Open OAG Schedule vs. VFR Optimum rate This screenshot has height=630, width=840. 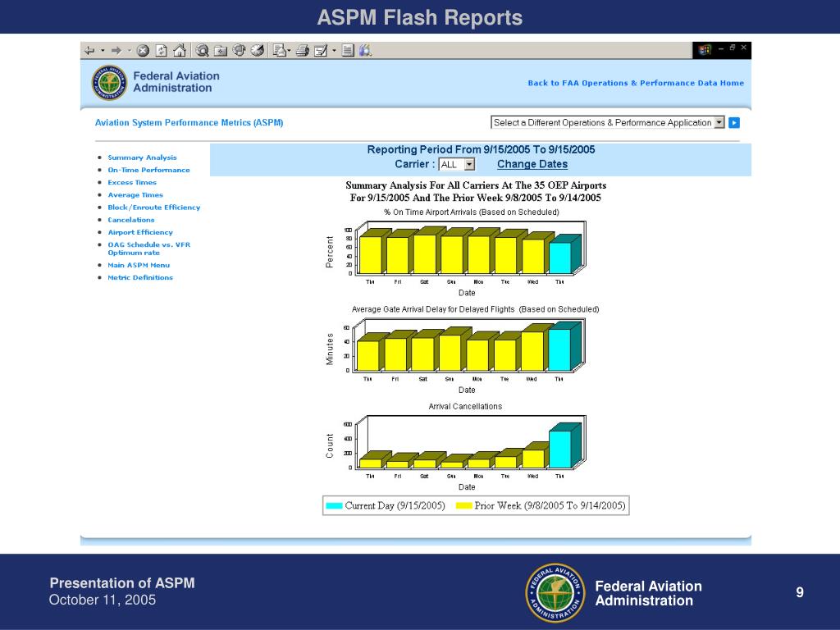pos(149,249)
